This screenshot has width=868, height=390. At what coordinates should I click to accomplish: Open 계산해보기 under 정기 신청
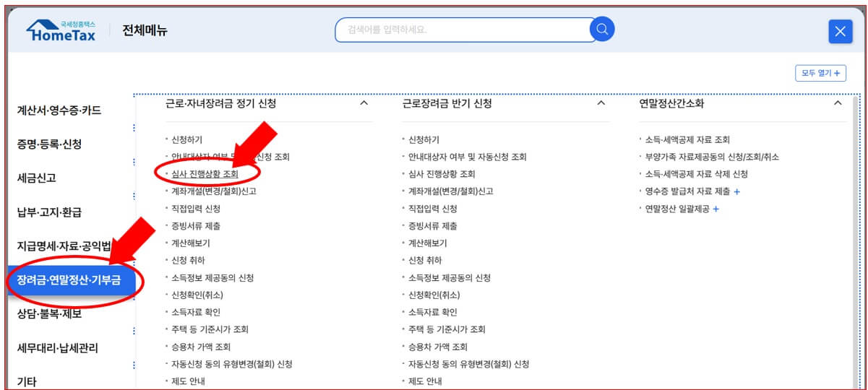click(191, 243)
